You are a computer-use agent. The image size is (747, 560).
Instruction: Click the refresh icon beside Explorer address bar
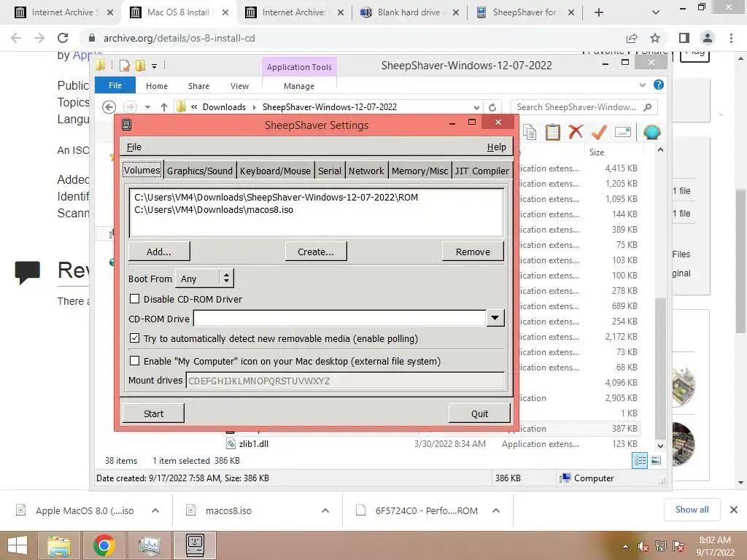click(x=492, y=107)
